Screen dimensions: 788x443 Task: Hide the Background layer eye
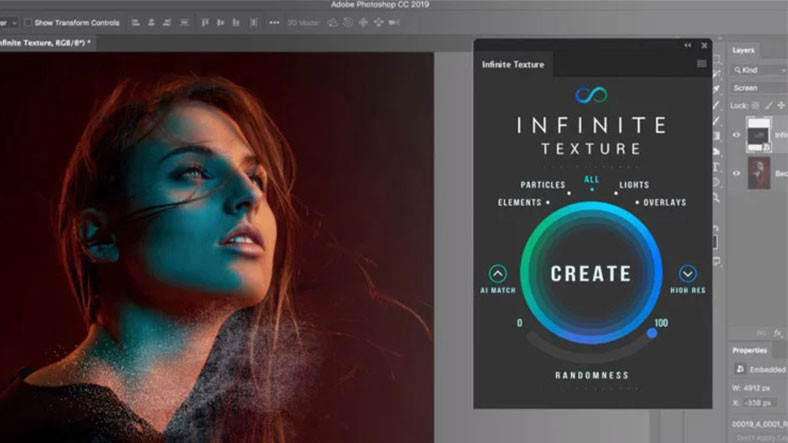click(x=736, y=173)
